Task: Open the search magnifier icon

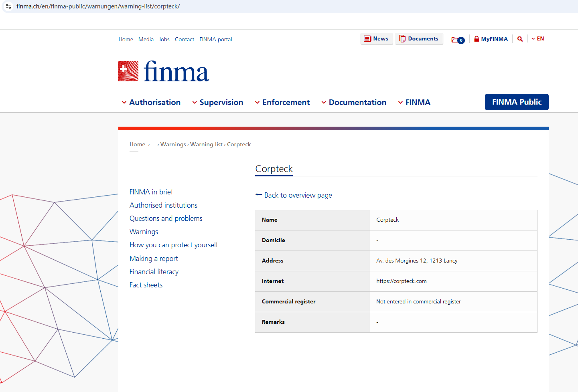Action: 520,39
